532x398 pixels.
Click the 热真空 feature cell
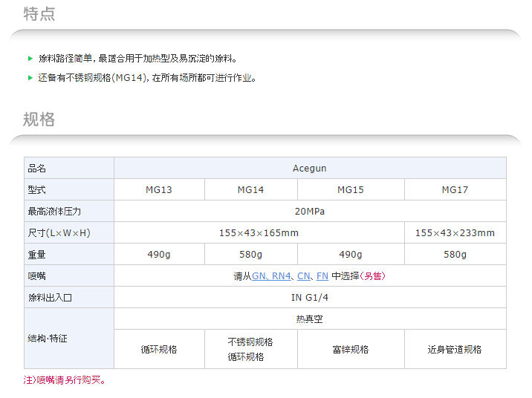tap(310, 319)
